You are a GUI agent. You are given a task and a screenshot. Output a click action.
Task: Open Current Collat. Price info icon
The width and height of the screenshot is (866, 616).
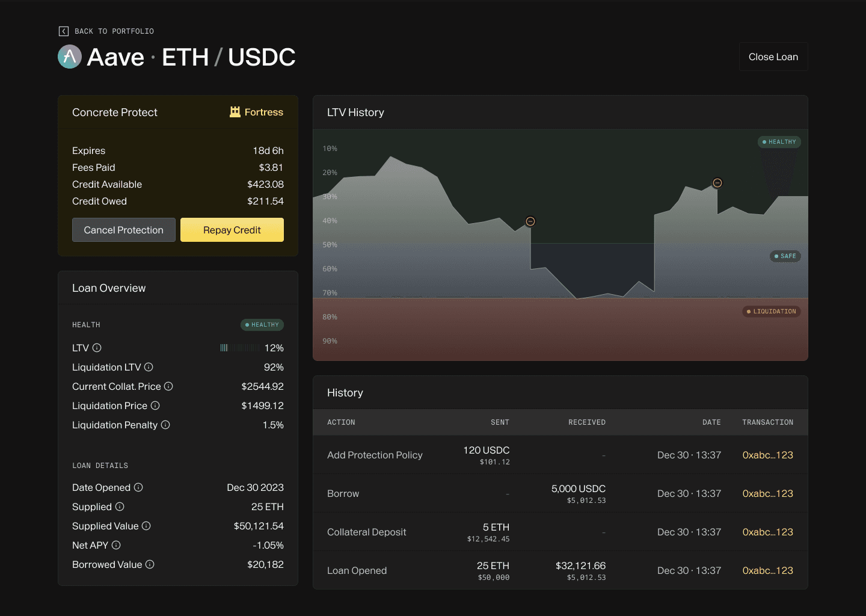[168, 386]
